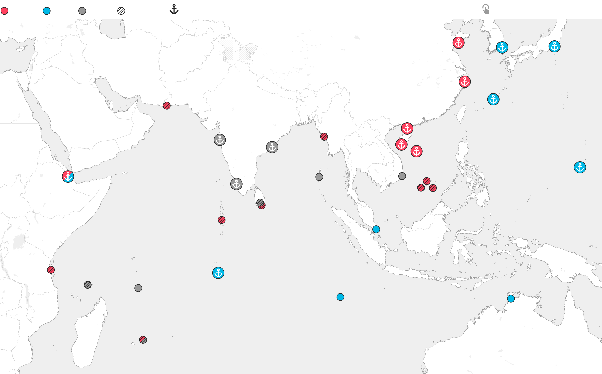This screenshot has width=602, height=374.
Task: Click the black anchor icon in the legend
Action: tap(174, 9)
